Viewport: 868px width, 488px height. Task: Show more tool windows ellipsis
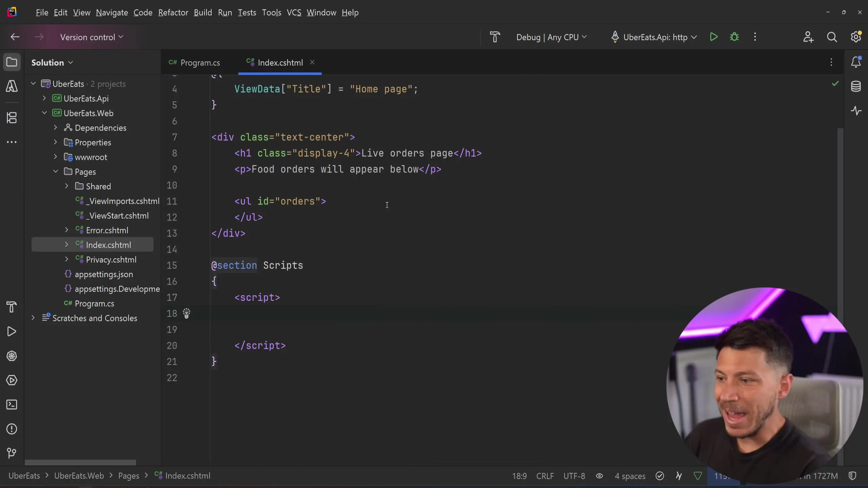(x=12, y=142)
